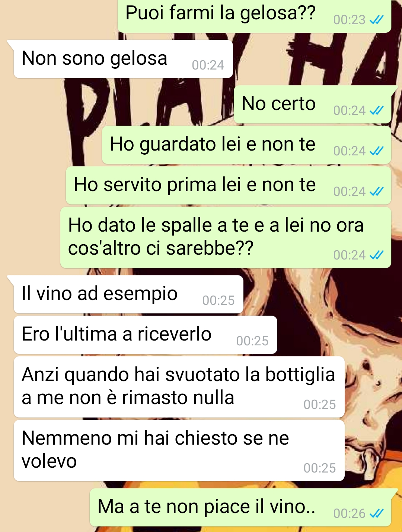402x532 pixels.
Task: Tap the read-receipt checkmarks on 'Puoi farmi la gelosa??'
Action: 376,20
